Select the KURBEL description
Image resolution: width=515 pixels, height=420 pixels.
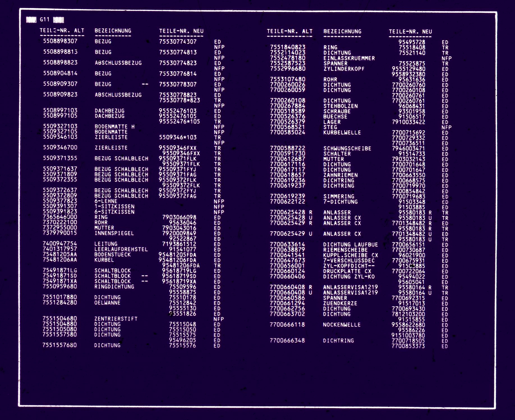104,260
